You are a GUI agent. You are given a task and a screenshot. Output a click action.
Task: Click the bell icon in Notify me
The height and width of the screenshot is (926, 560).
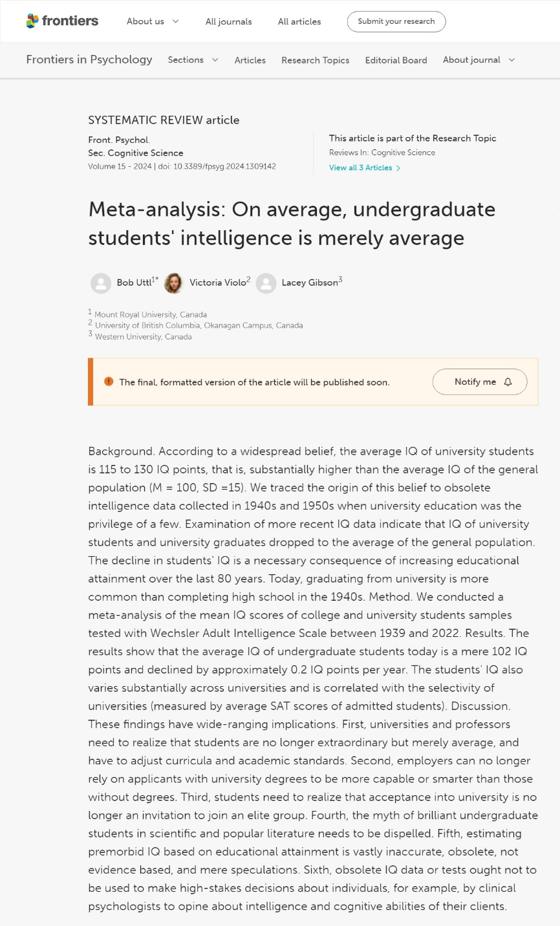coord(508,382)
